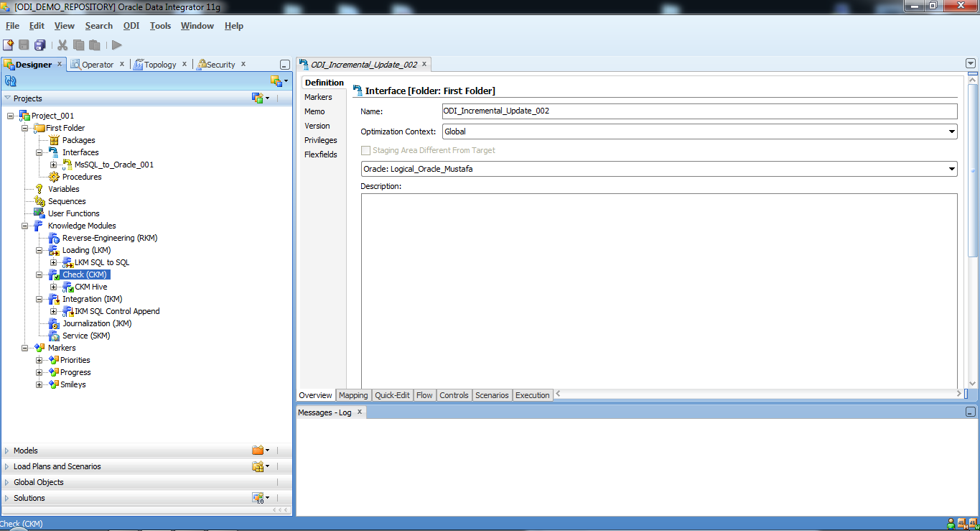Image resolution: width=980 pixels, height=531 pixels.
Task: Create a new object with the New toolbar icon
Action: coord(9,44)
